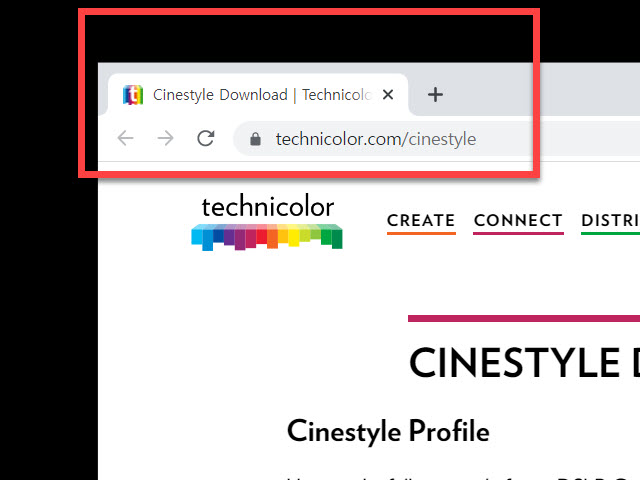
Task: Click the forward navigation arrow
Action: [165, 138]
